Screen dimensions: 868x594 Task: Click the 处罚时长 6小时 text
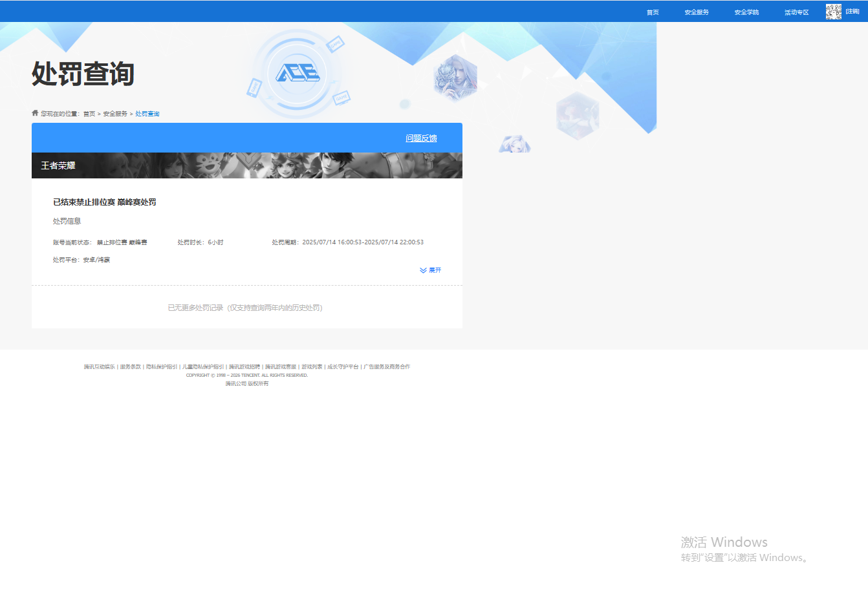click(201, 242)
